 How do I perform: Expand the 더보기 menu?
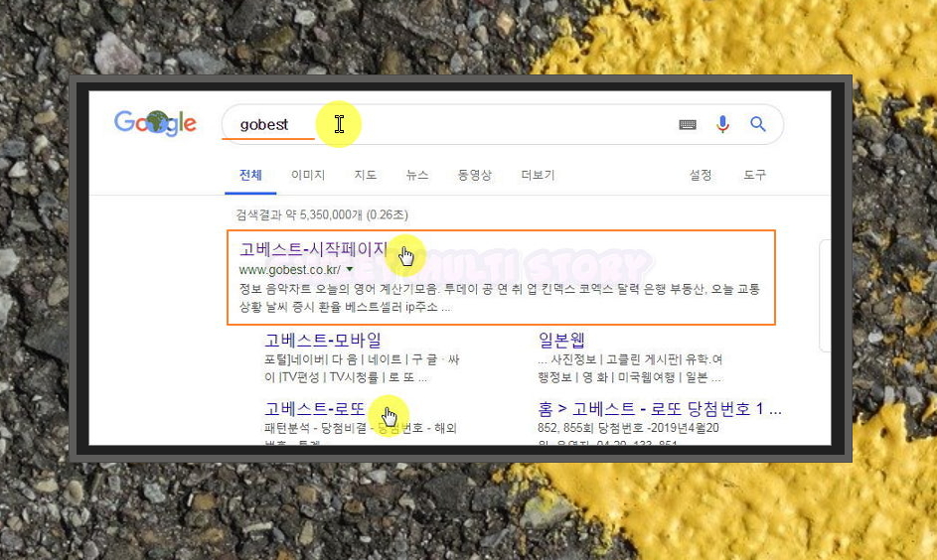pos(538,175)
